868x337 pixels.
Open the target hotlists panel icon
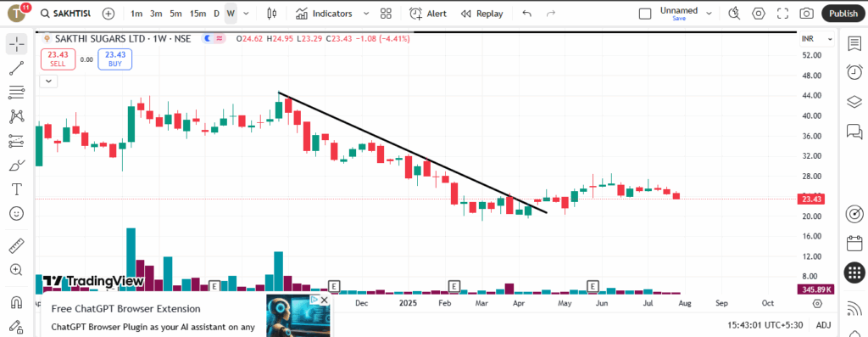pyautogui.click(x=854, y=213)
